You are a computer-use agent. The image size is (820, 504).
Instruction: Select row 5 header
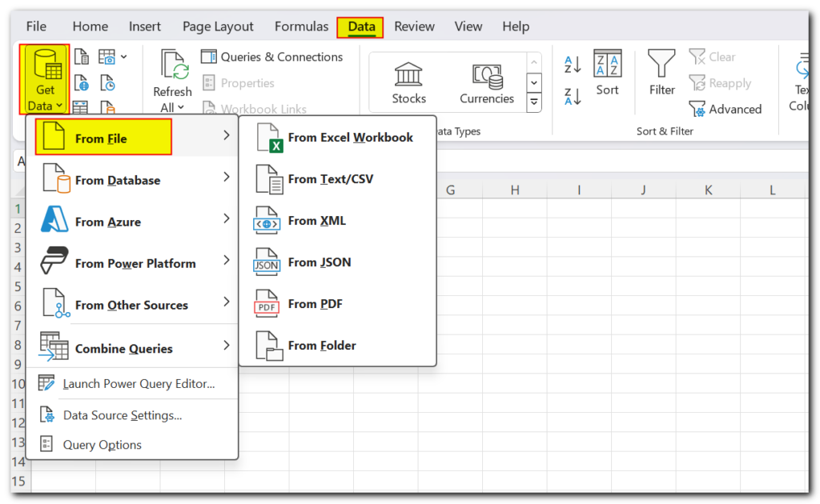point(18,286)
